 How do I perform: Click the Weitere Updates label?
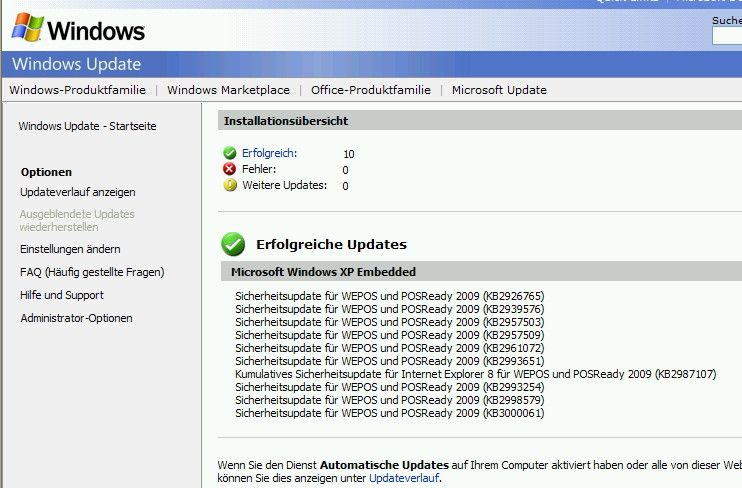(284, 185)
